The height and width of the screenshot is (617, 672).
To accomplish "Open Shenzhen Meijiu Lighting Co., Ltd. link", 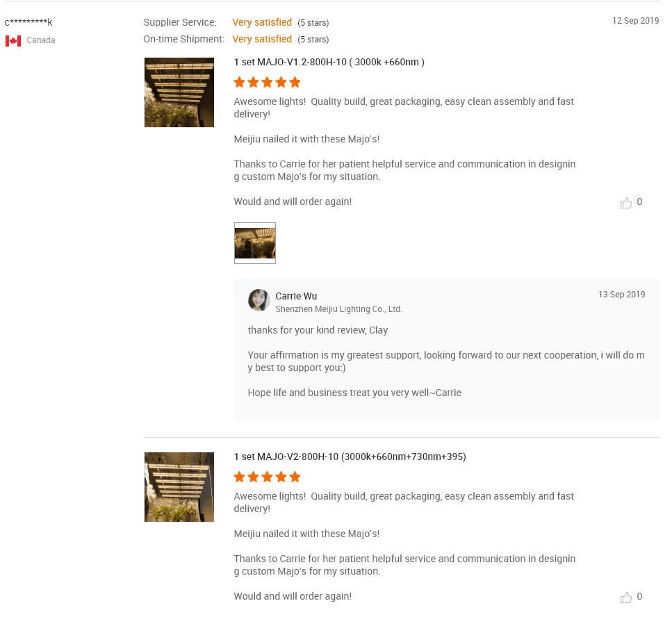I will click(338, 309).
